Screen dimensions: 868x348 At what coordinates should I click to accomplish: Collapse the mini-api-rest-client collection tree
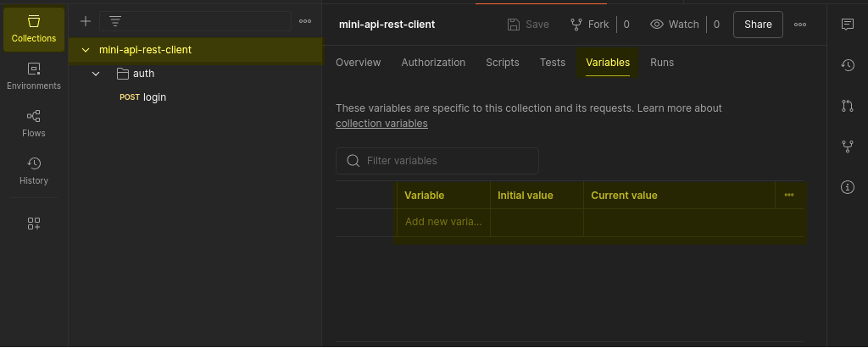[x=86, y=50]
